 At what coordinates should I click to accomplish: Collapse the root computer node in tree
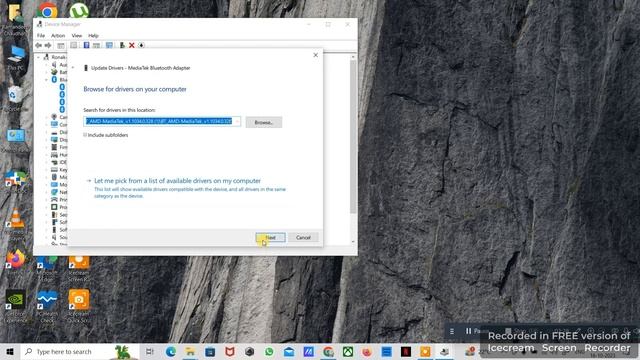tap(39, 57)
